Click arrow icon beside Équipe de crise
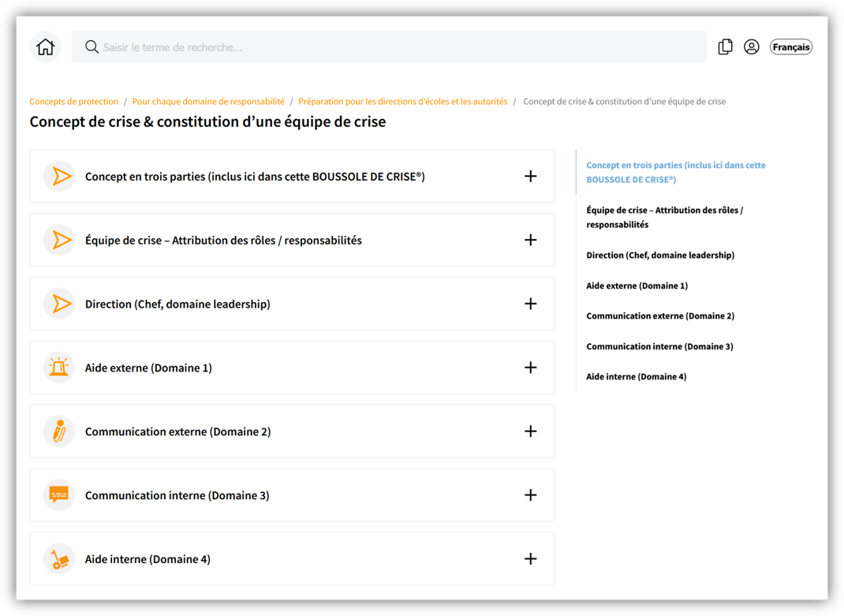Image resolution: width=844 pixels, height=616 pixels. [x=59, y=240]
